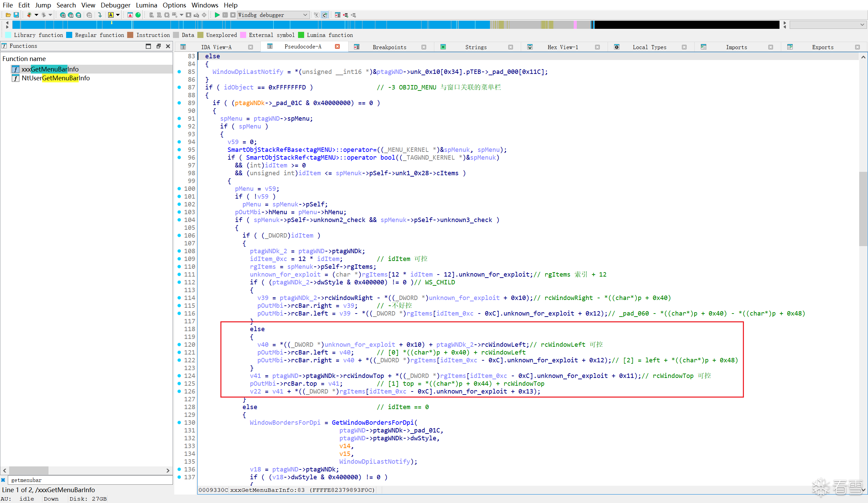Select NtUserGetMenuBarInfo in the functions list
Image resolution: width=868 pixels, height=503 pixels.
coord(56,78)
